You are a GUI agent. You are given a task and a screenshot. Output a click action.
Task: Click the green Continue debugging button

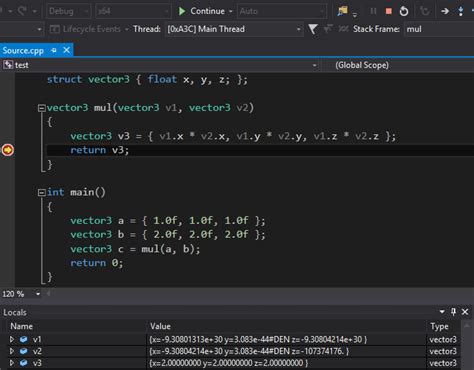point(201,11)
